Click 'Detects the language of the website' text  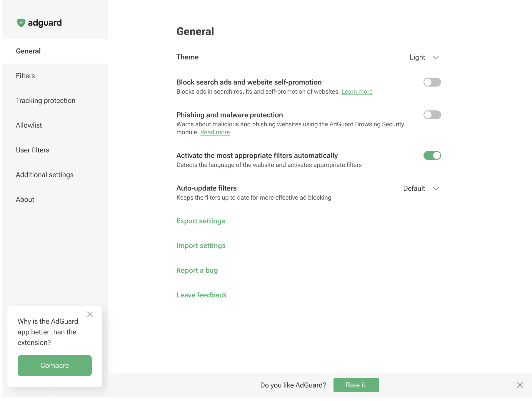coord(269,165)
